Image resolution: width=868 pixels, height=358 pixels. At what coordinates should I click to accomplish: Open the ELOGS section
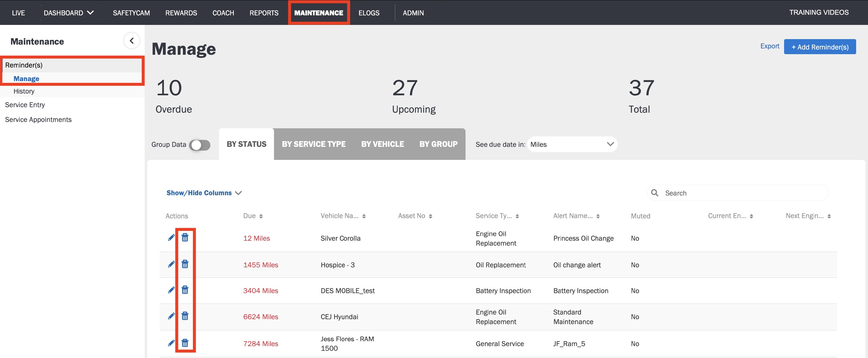point(369,13)
